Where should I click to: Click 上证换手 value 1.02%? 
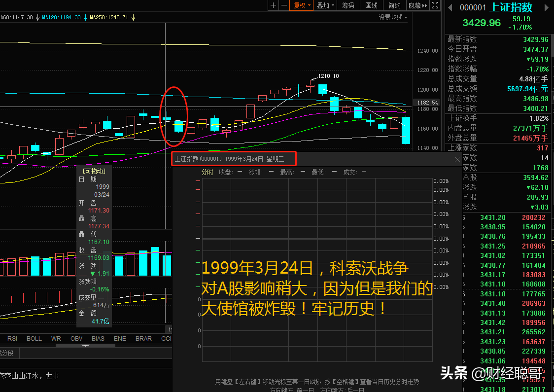pyautogui.click(x=539, y=118)
